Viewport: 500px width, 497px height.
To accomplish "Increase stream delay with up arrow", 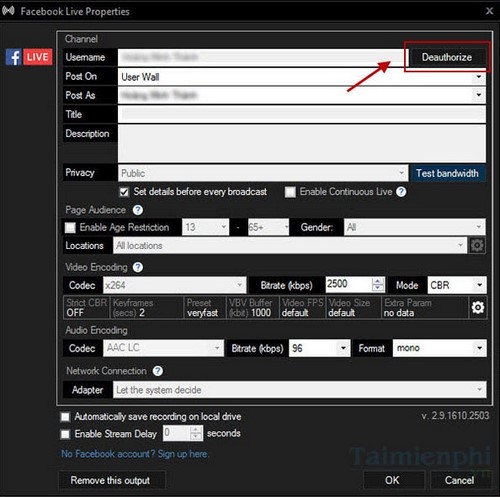I will [196, 429].
